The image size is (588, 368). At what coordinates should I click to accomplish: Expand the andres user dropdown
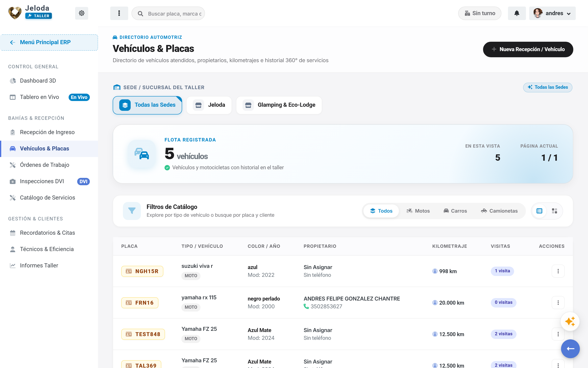pos(552,13)
